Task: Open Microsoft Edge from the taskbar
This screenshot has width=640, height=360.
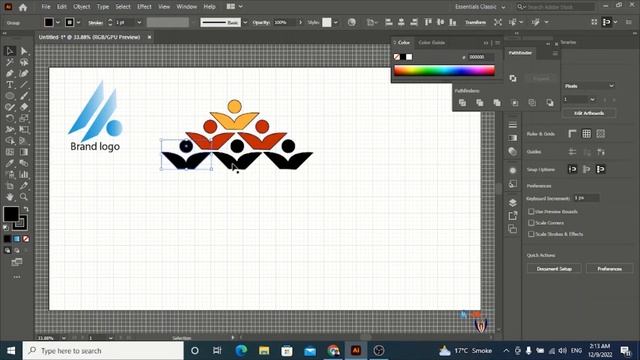Action: (x=241, y=351)
